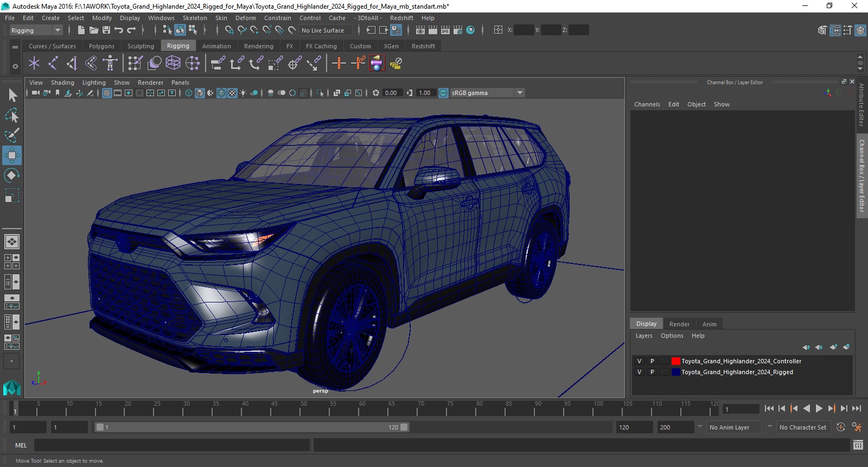Open the viewport Shading menu

click(62, 83)
